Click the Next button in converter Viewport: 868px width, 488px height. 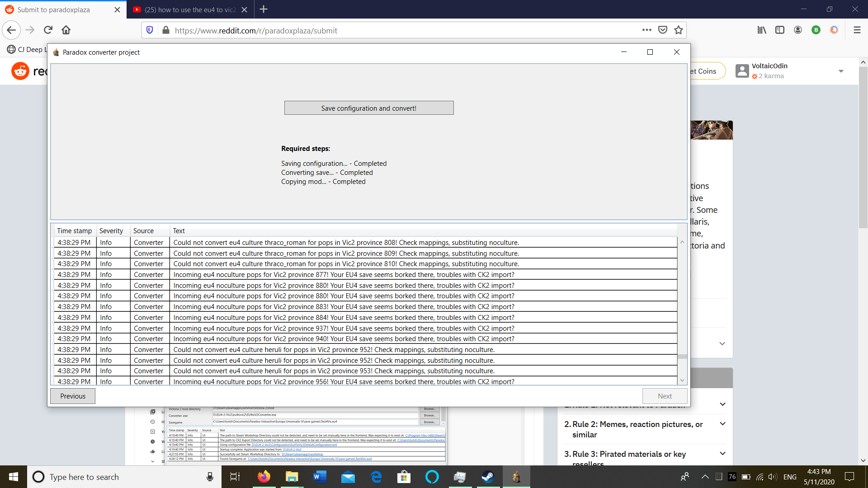665,396
